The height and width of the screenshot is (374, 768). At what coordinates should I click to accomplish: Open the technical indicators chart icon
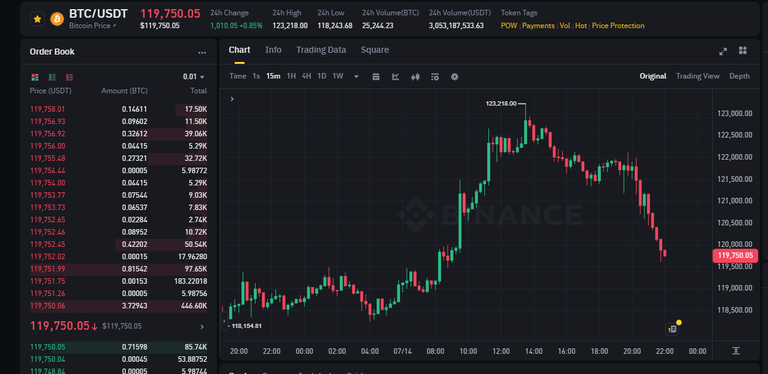[396, 77]
